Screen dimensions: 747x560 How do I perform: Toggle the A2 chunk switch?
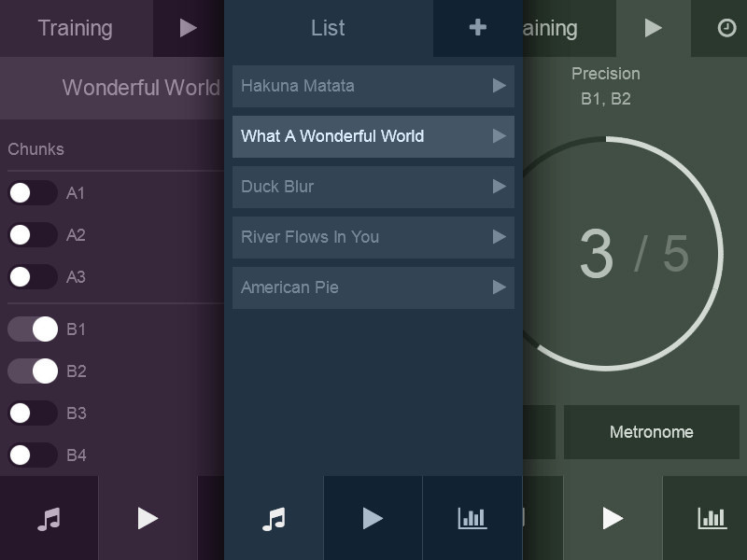click(33, 235)
